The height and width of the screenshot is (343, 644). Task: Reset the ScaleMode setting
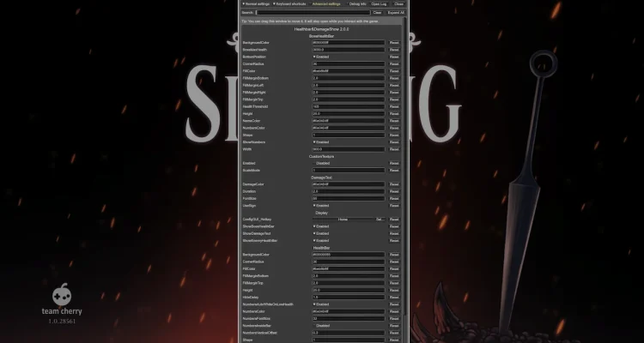[x=394, y=171]
